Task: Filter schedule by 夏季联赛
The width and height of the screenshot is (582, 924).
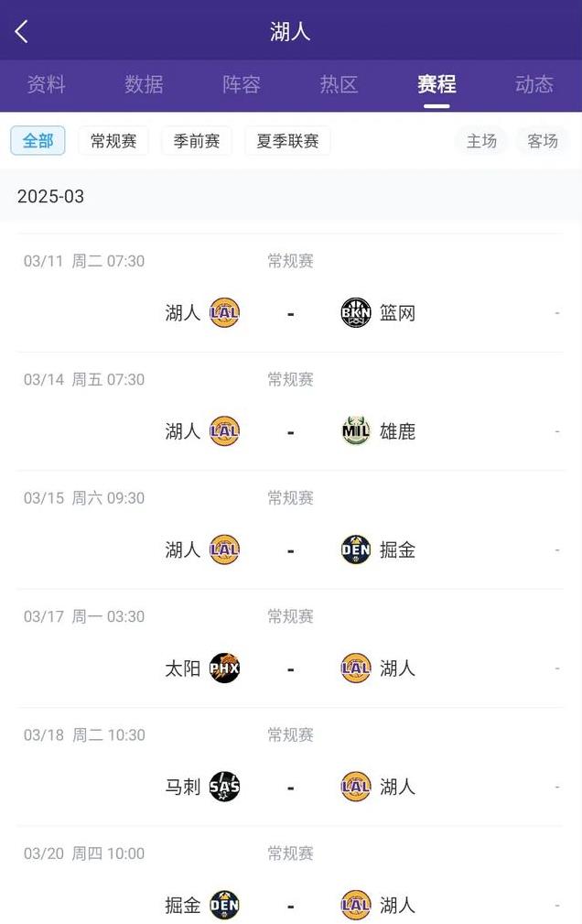Action: (287, 141)
